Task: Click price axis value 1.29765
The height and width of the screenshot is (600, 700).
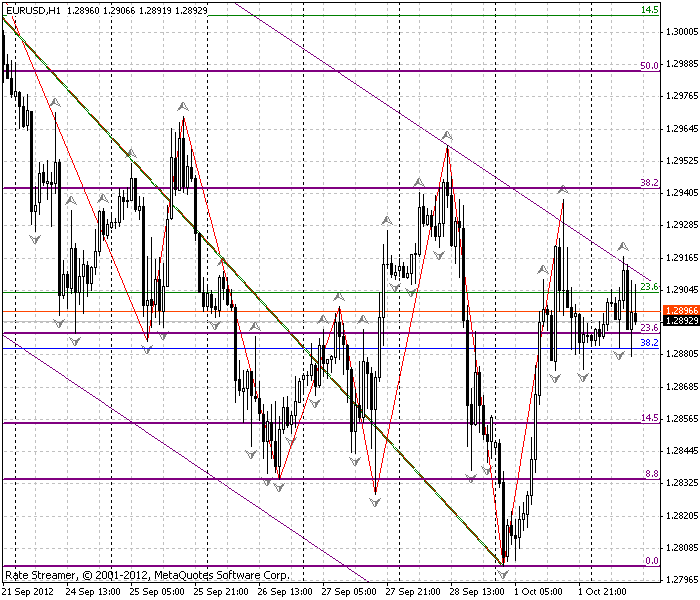Action: [682, 96]
